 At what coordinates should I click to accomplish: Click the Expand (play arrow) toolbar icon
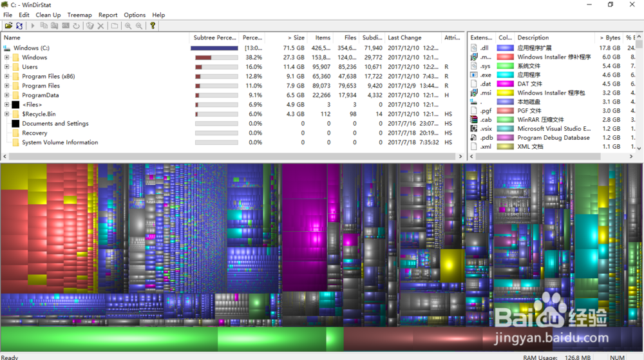pyautogui.click(x=32, y=26)
